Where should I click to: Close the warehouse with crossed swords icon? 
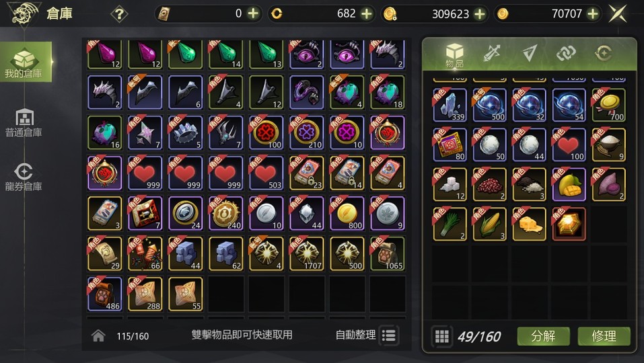pos(618,14)
